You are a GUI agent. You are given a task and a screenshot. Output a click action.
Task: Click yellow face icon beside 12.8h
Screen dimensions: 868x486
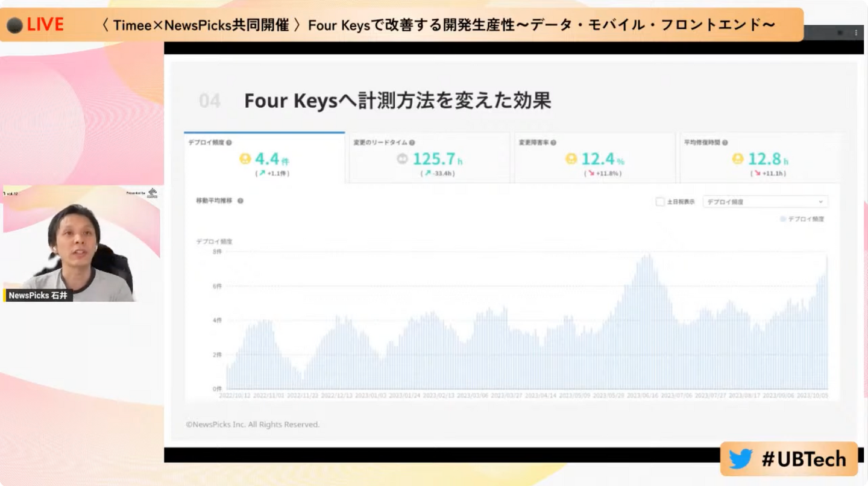point(738,159)
